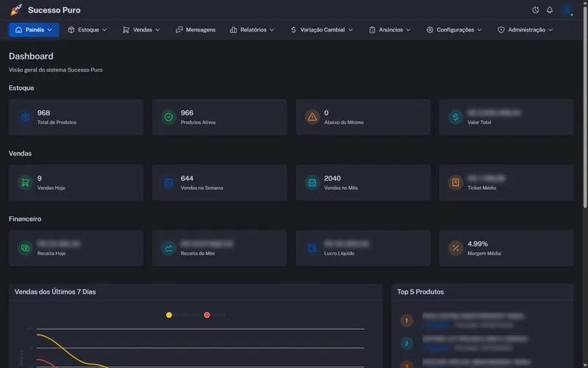The width and height of the screenshot is (588, 368).
Task: Click the rocket logo icon
Action: pyautogui.click(x=16, y=10)
